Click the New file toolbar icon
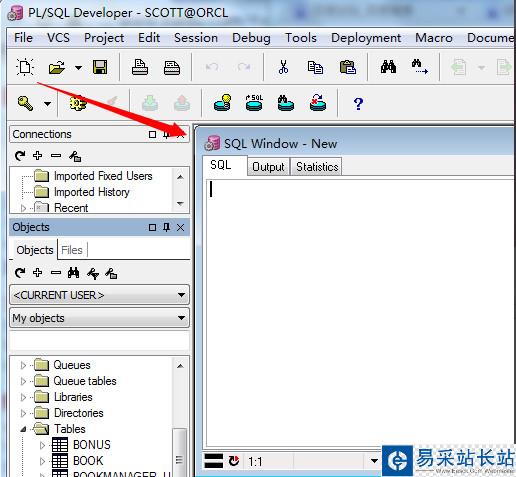516x477 pixels. click(25, 68)
